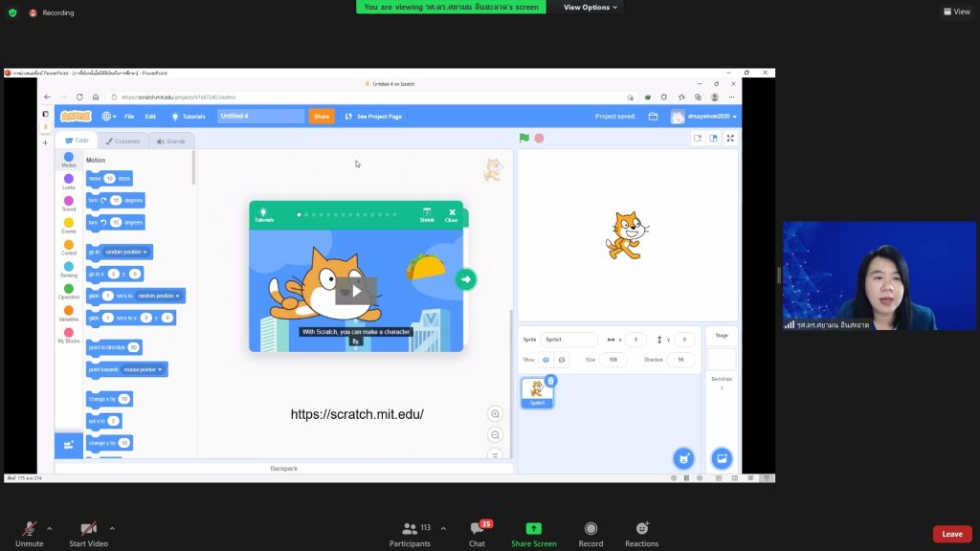980x551 pixels.
Task: Delete Sprite1 with trash icon
Action: tap(550, 381)
